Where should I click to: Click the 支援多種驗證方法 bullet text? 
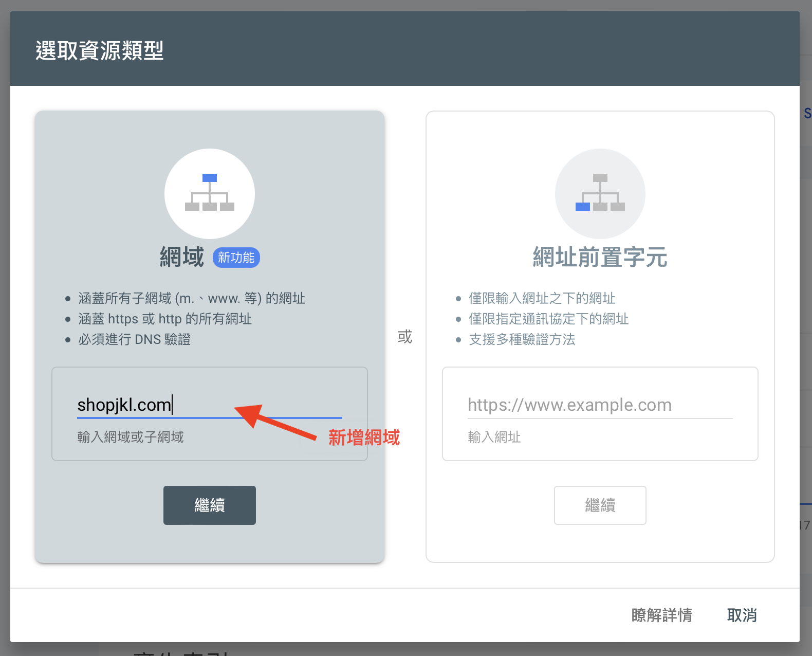pyautogui.click(x=522, y=339)
